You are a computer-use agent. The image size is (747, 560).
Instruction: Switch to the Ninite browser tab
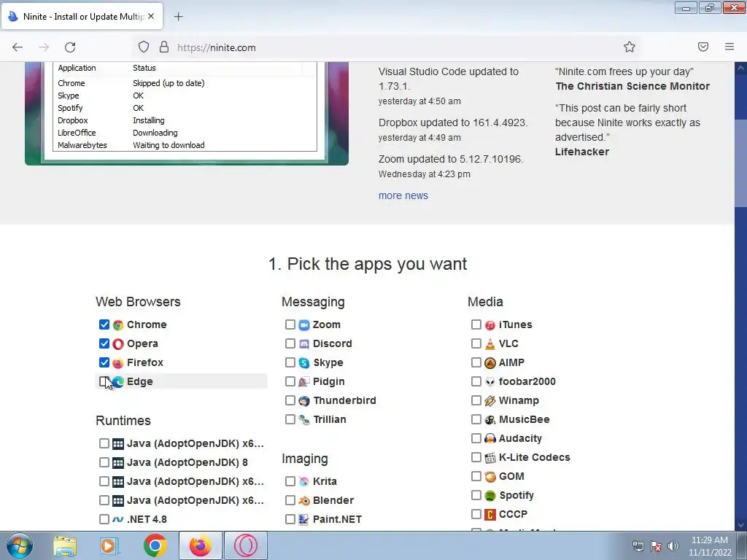click(82, 17)
